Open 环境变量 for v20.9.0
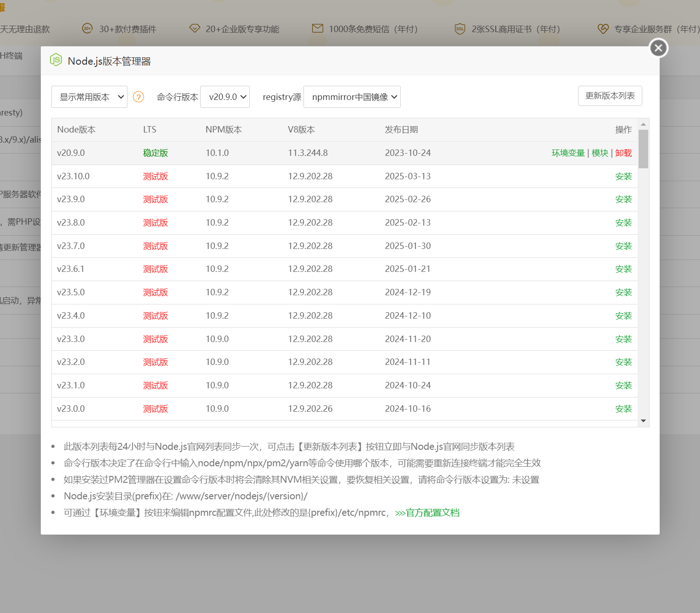The image size is (700, 613). tap(568, 153)
